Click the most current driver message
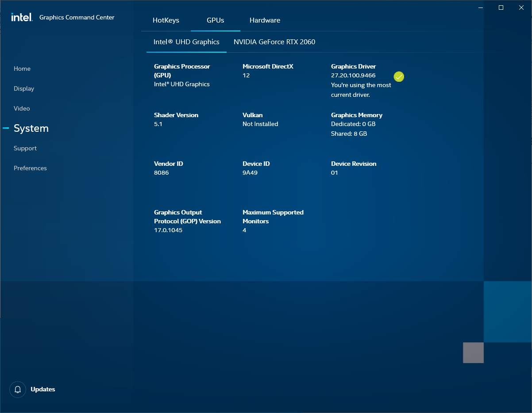 (x=361, y=90)
